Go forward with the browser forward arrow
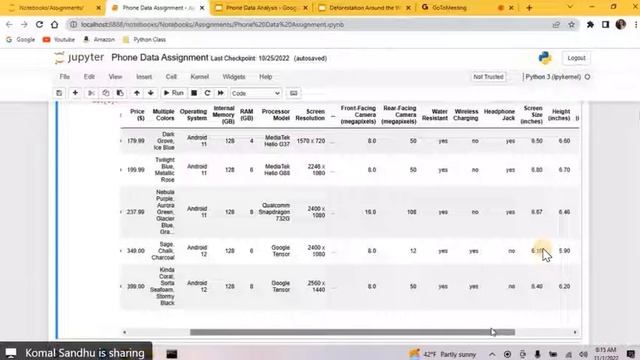Screen dimensions: 640x360 (24, 24)
